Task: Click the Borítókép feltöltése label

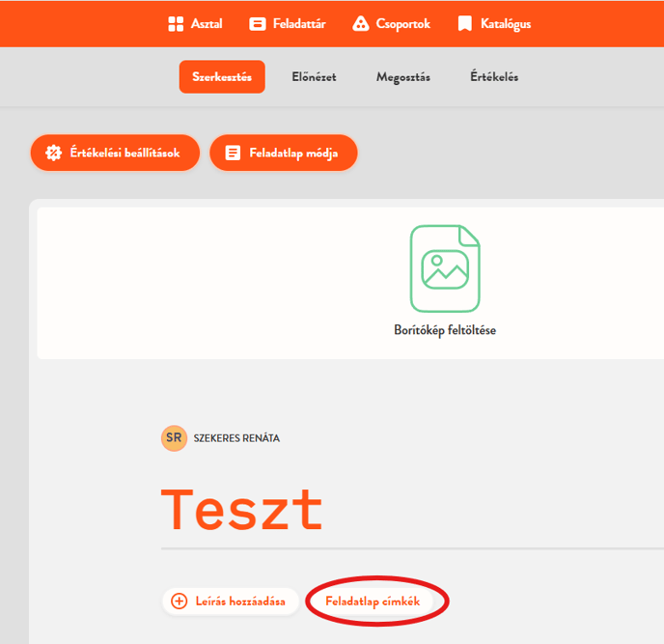Action: pos(444,330)
